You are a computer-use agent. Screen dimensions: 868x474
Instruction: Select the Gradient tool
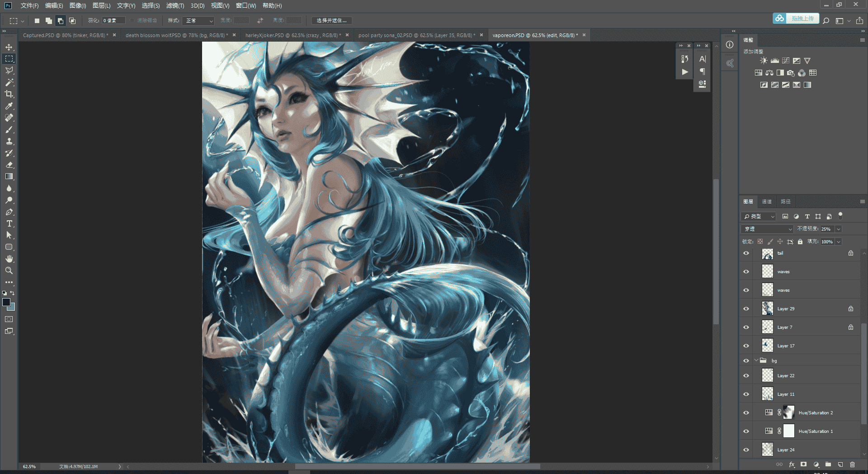click(9, 176)
